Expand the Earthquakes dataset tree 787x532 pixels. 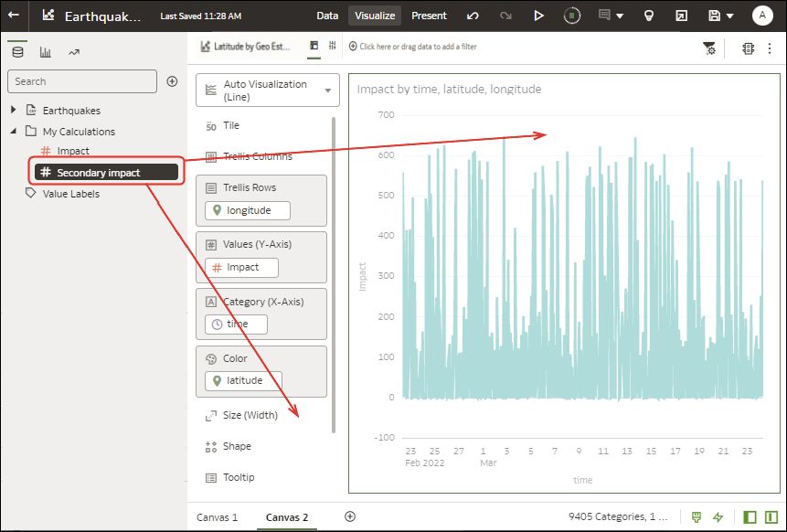[14, 110]
